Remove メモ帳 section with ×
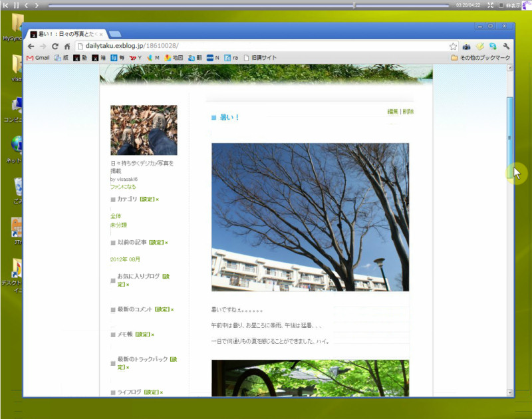 tap(153, 335)
